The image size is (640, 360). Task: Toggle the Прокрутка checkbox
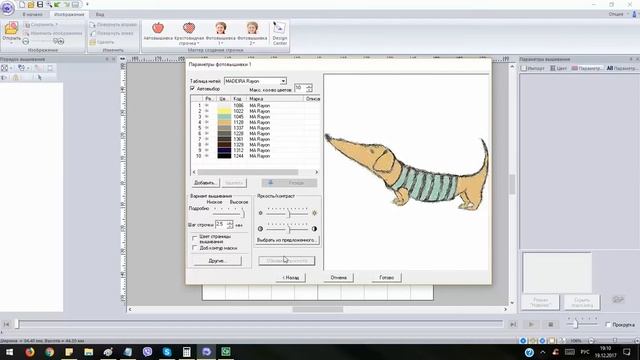pyautogui.click(x=608, y=324)
